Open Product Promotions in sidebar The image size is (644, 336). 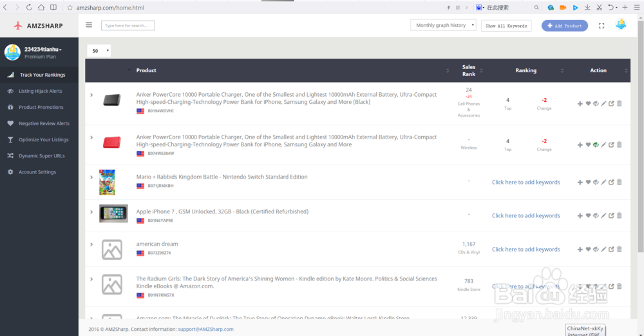(39, 107)
